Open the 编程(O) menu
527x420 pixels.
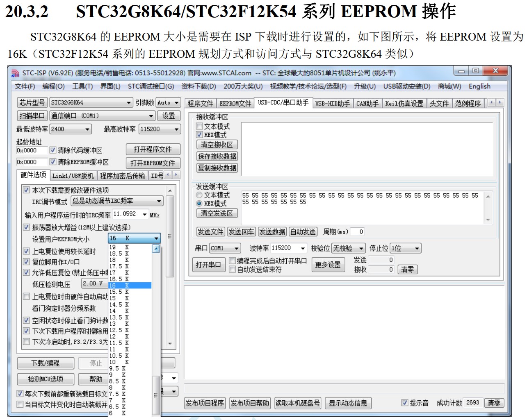tap(53, 86)
